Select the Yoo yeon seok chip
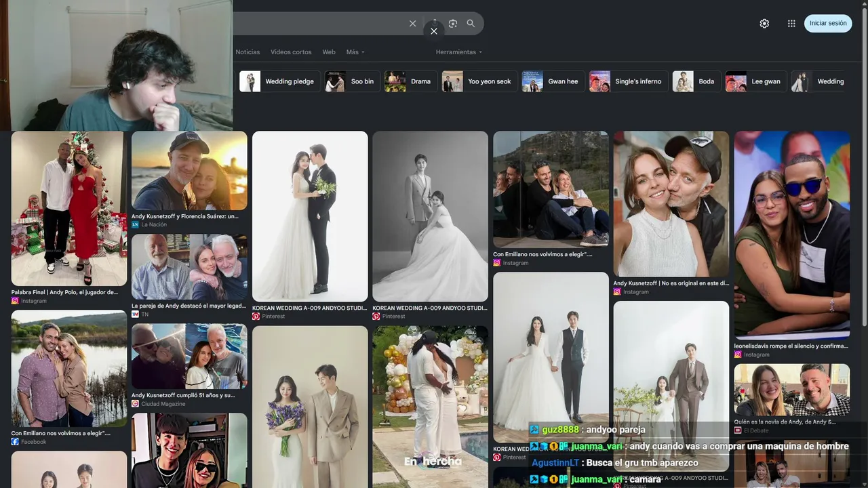Image resolution: width=868 pixels, height=488 pixels. click(479, 81)
